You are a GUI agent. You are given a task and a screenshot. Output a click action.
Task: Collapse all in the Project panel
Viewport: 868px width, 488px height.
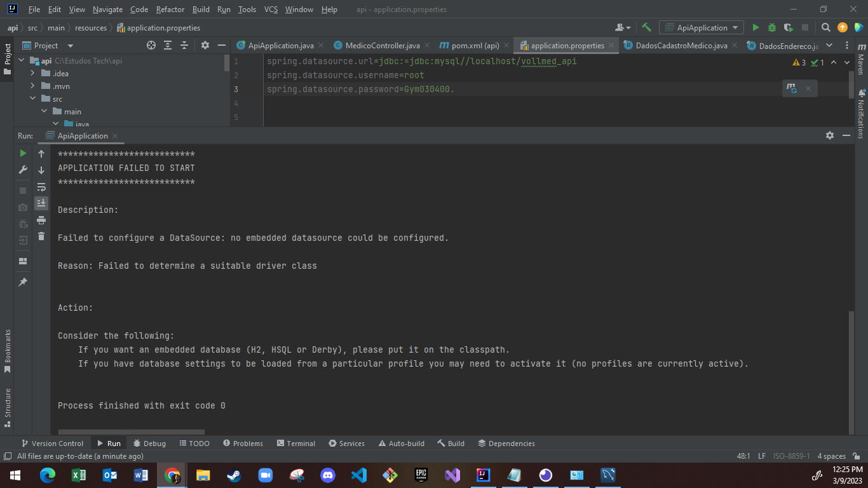pos(184,45)
